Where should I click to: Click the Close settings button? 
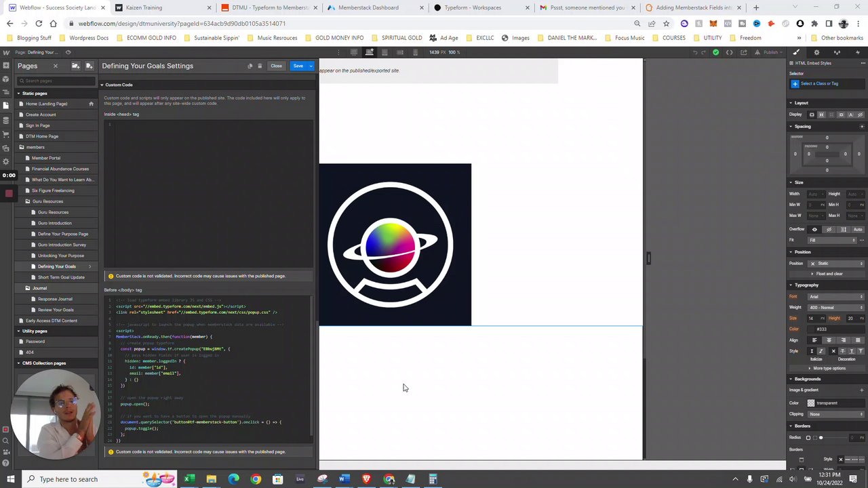click(276, 66)
